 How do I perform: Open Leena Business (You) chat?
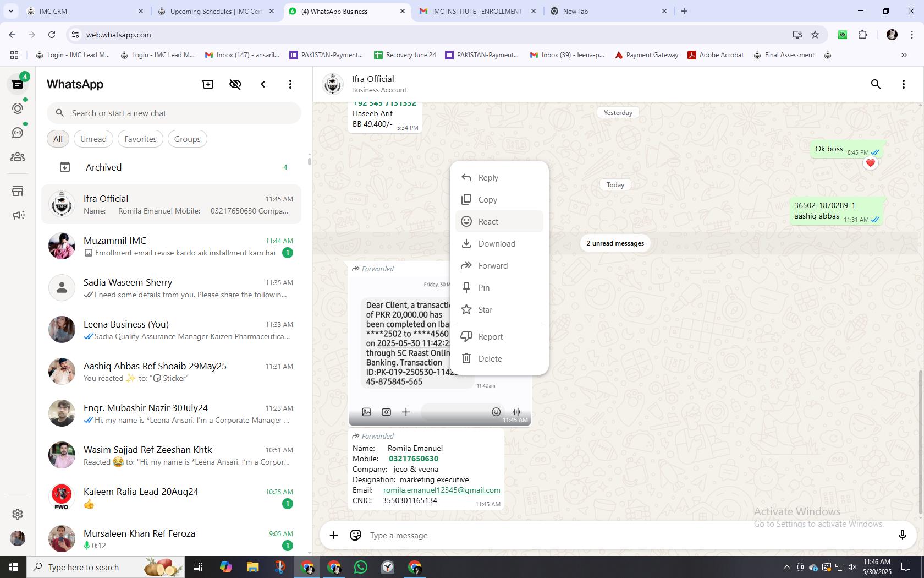tap(172, 330)
